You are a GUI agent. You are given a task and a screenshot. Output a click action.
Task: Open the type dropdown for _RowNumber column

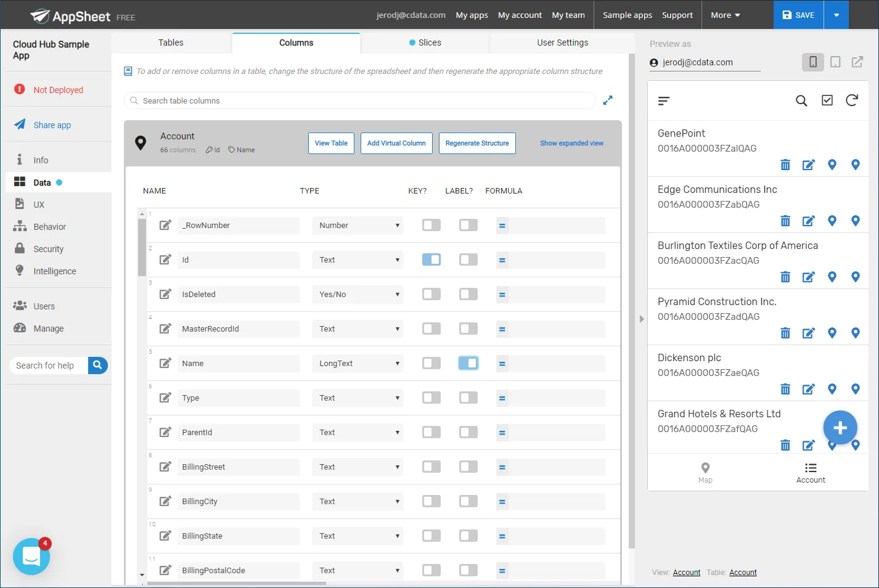pos(358,226)
